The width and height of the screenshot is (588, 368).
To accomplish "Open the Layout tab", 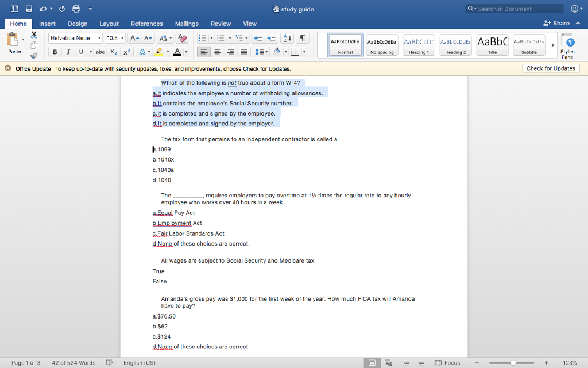I will [109, 24].
